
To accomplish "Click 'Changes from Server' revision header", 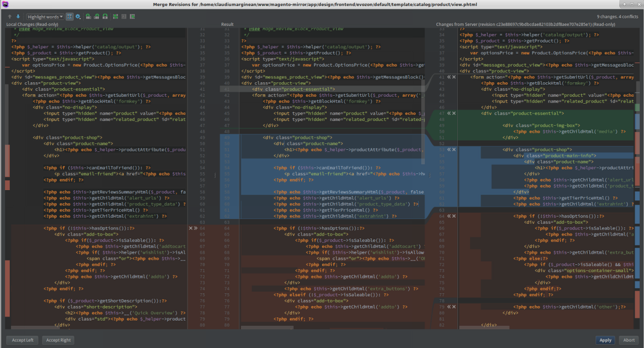I will click(x=525, y=24).
